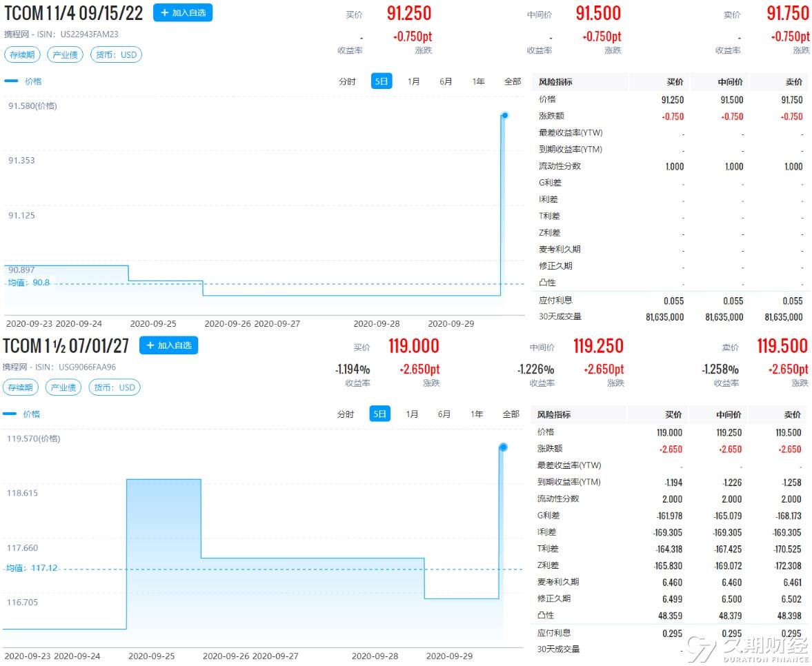This screenshot has width=812, height=666.
Task: Click T利差 ask value -170.525
Action: click(x=787, y=549)
